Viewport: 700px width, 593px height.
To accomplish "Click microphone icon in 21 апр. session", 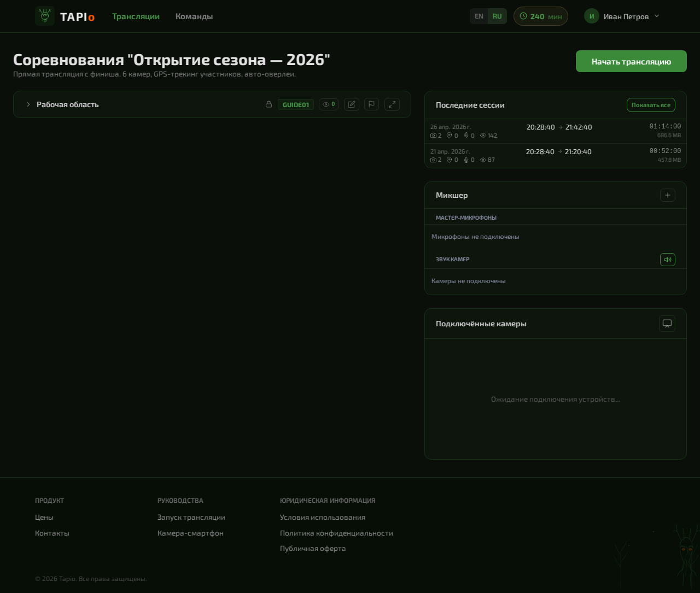I will [466, 160].
